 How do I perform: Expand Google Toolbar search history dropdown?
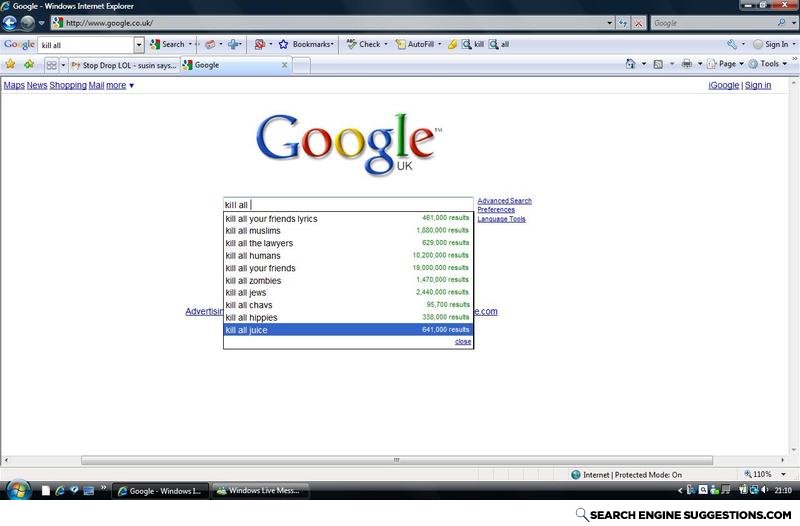coord(139,45)
